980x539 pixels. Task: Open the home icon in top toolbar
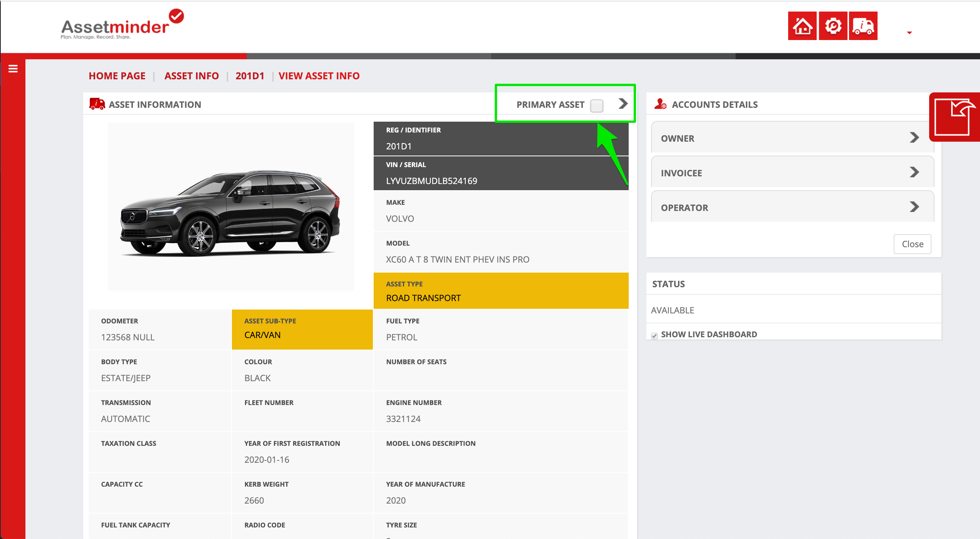tap(802, 26)
